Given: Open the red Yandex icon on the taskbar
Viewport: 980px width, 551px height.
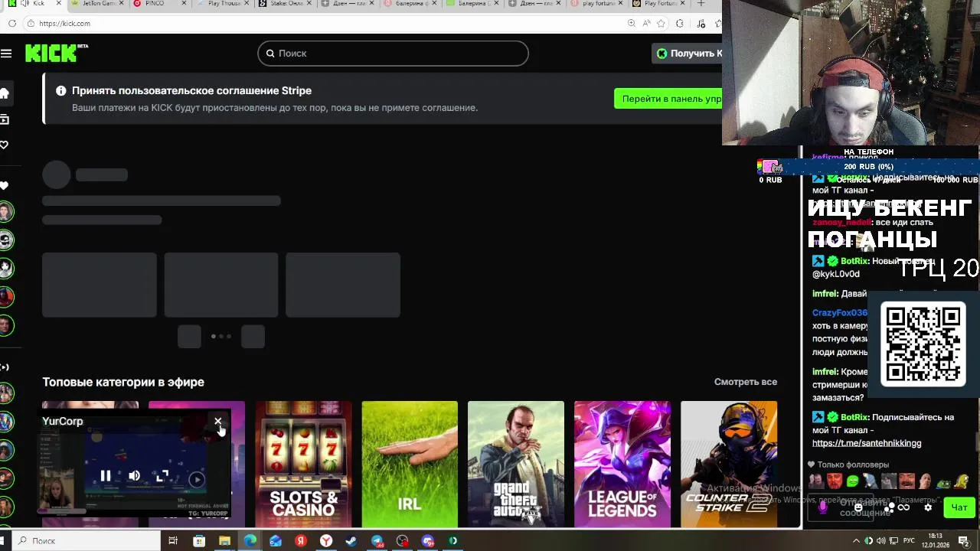Looking at the screenshot, I should [x=301, y=541].
